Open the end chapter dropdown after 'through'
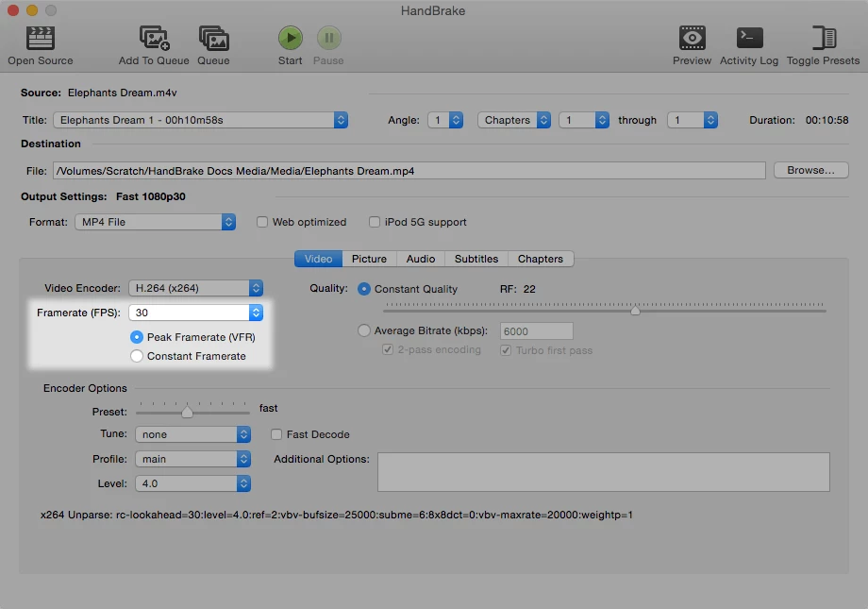Viewport: 868px width, 609px height. (x=693, y=120)
